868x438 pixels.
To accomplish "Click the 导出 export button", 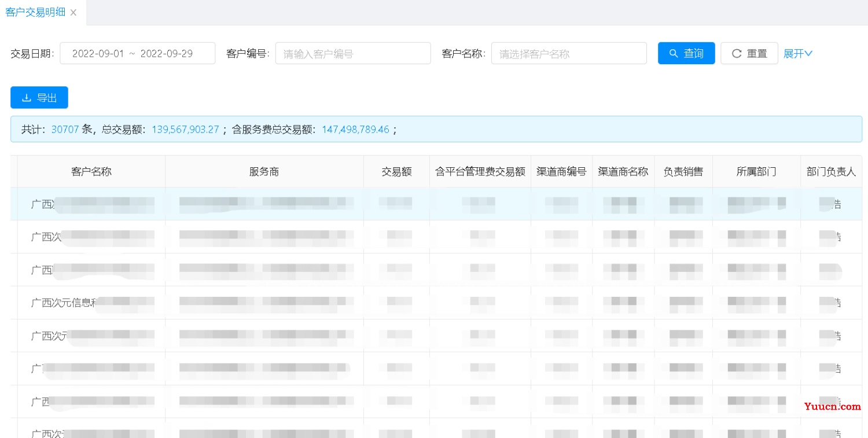I will pos(39,97).
